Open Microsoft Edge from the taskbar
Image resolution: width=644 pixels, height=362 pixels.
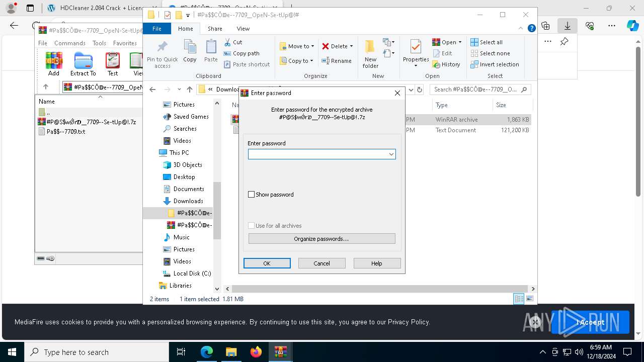tap(207, 352)
